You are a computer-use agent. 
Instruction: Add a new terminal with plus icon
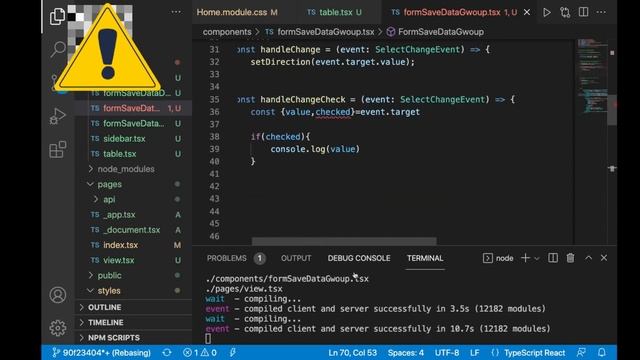pos(525,258)
